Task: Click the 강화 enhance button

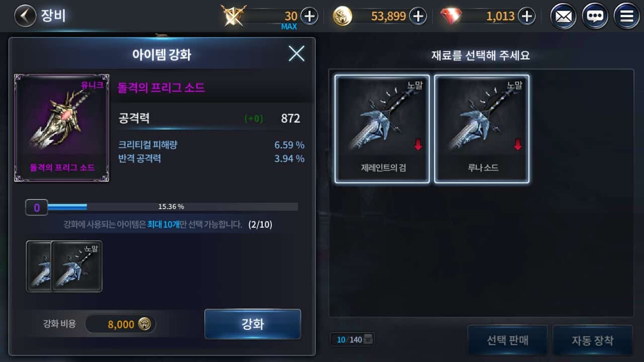Action: (x=253, y=324)
